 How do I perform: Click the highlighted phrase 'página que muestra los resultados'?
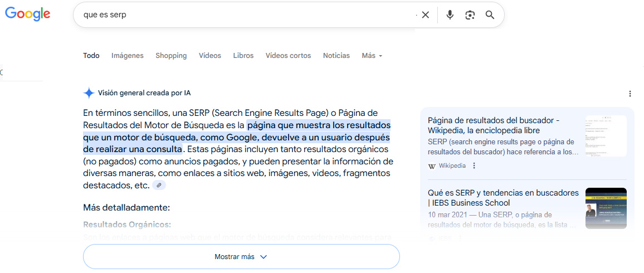point(319,124)
